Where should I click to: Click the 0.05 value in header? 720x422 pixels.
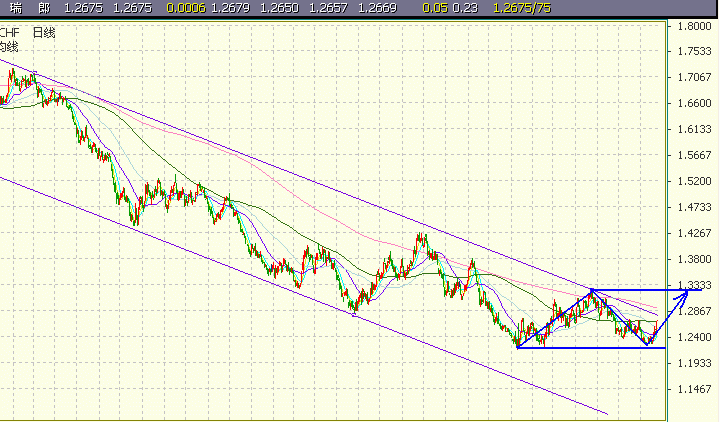point(435,8)
